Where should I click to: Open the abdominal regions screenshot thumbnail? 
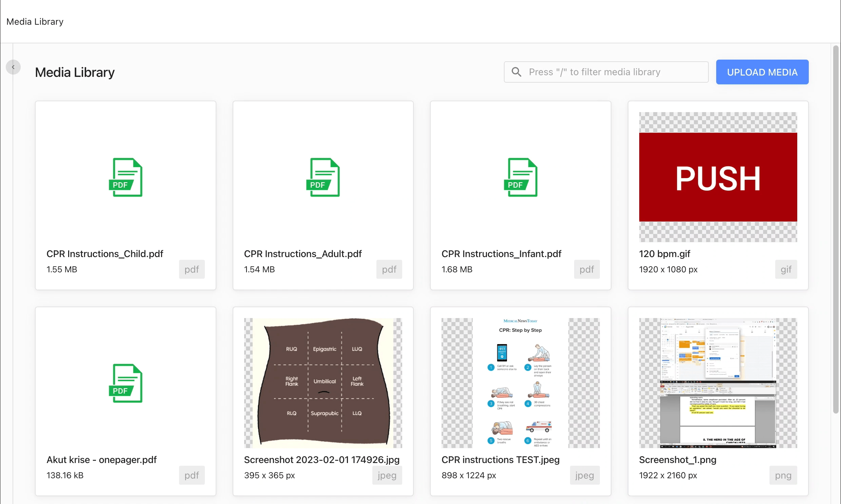(x=323, y=382)
